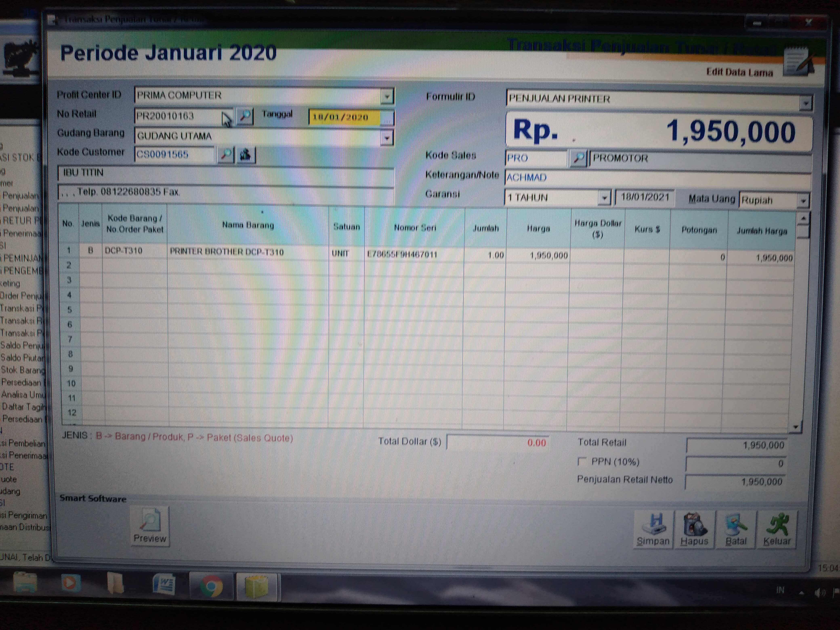
Task: Click the search icon next to No Retail
Action: tap(245, 116)
